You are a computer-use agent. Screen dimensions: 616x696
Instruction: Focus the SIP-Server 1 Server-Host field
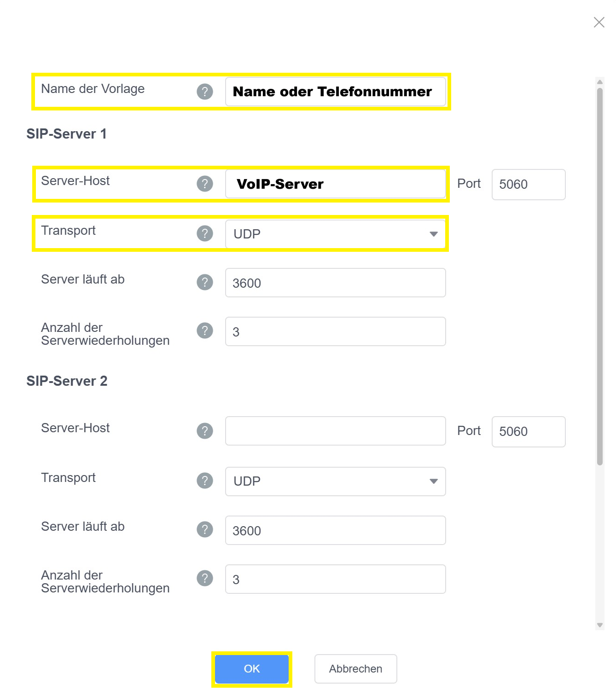click(335, 184)
